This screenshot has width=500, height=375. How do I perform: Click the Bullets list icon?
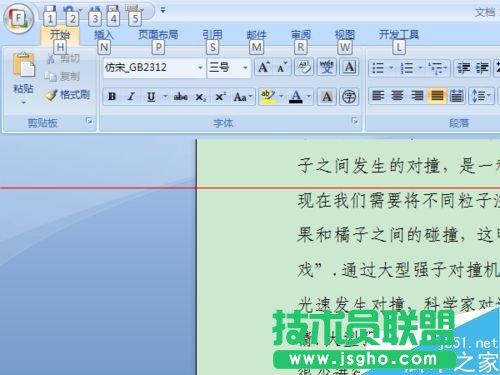[378, 68]
